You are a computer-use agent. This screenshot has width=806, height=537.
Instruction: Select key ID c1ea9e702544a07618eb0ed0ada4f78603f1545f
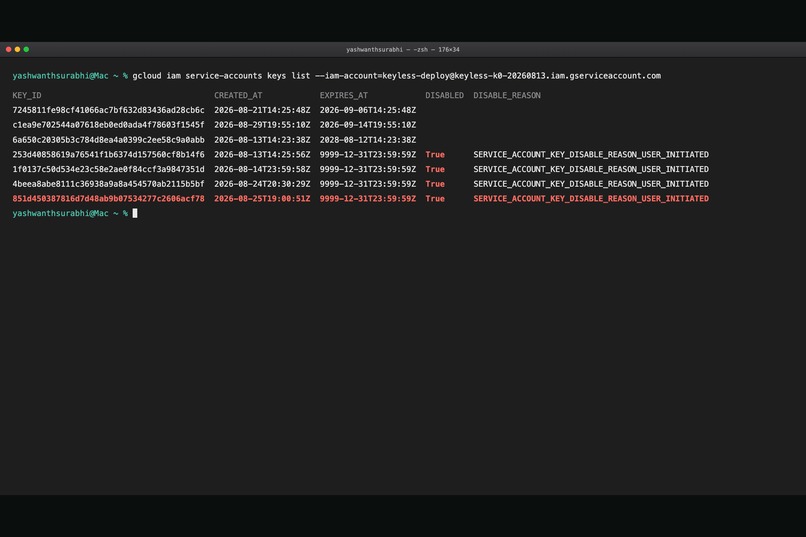coord(108,125)
